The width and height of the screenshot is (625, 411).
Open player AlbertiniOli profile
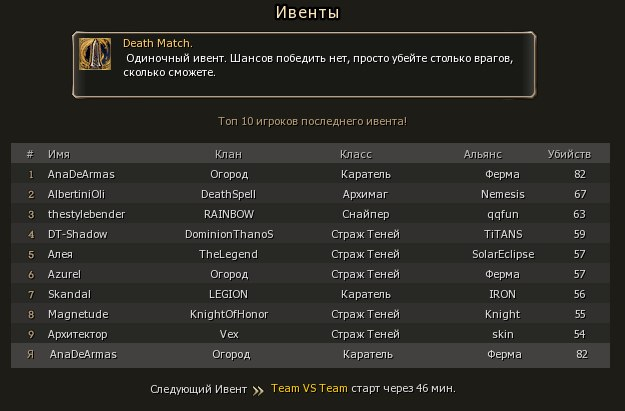(76, 194)
